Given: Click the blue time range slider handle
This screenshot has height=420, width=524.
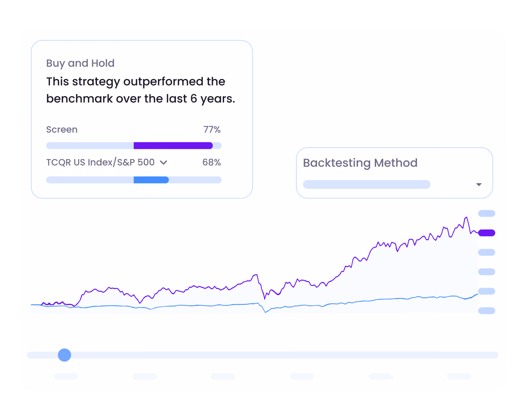Looking at the screenshot, I should pos(64,355).
